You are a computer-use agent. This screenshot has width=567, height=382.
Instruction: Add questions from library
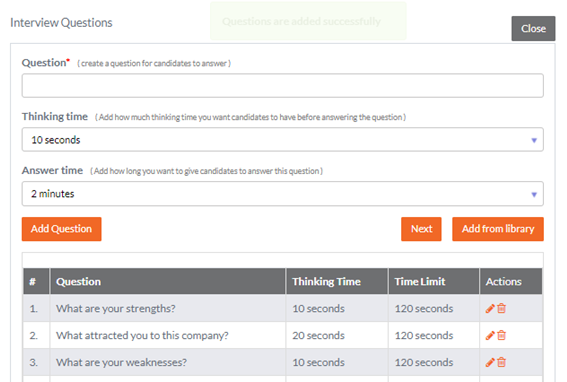498,229
